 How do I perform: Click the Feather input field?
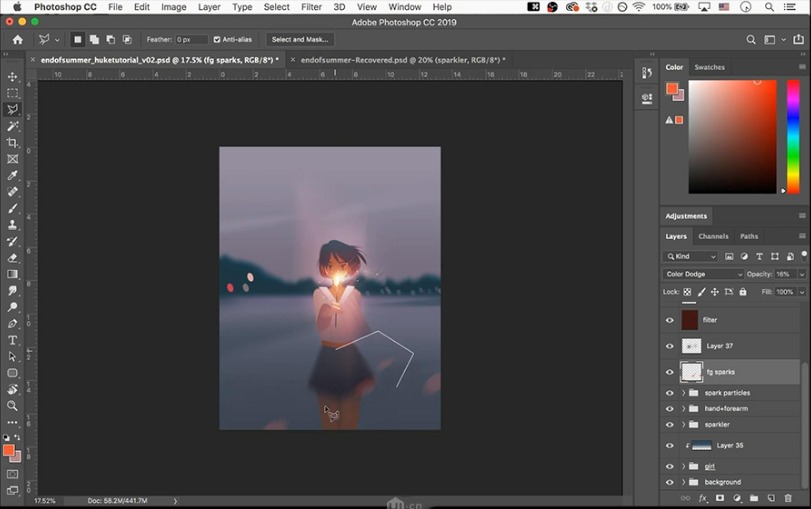[191, 40]
